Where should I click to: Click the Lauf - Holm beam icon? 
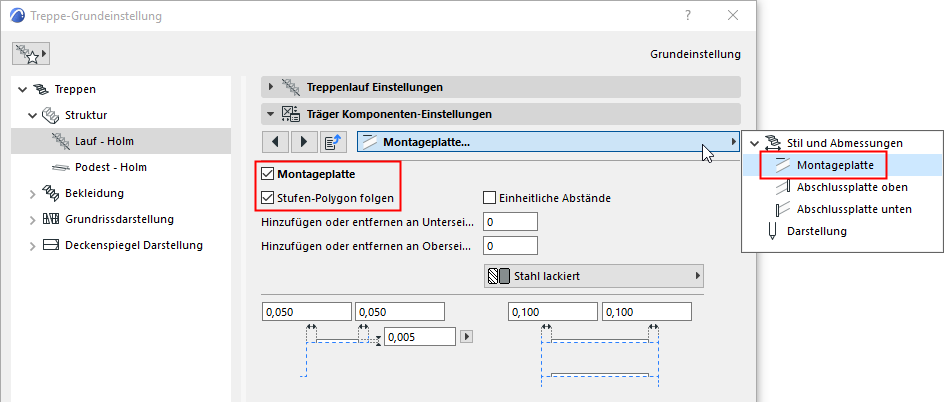coord(60,141)
